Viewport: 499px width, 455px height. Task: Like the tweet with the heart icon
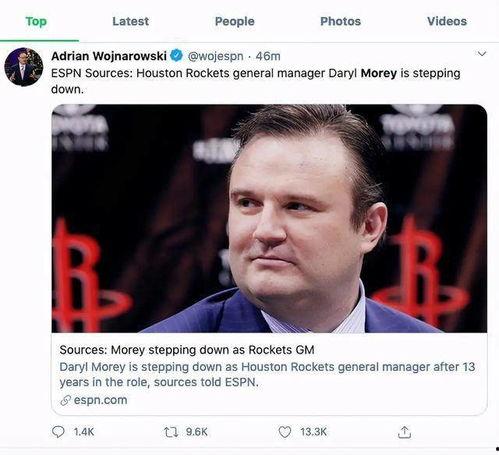(285, 432)
